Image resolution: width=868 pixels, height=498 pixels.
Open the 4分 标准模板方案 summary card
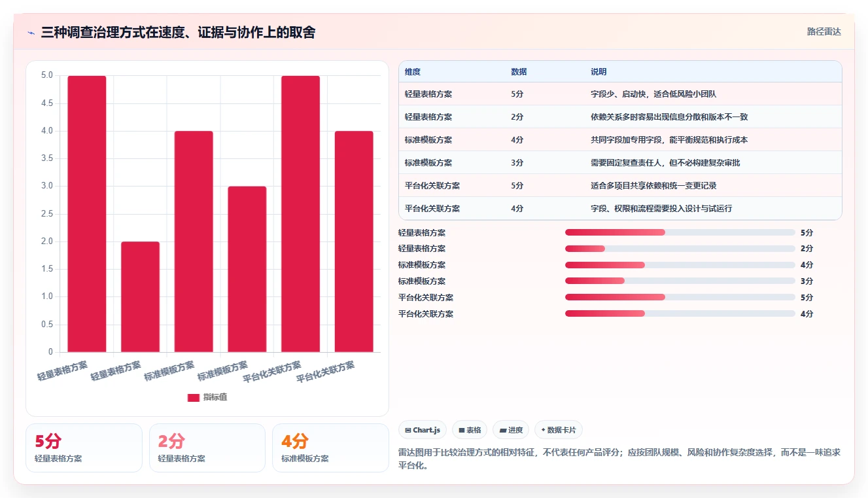click(x=330, y=448)
